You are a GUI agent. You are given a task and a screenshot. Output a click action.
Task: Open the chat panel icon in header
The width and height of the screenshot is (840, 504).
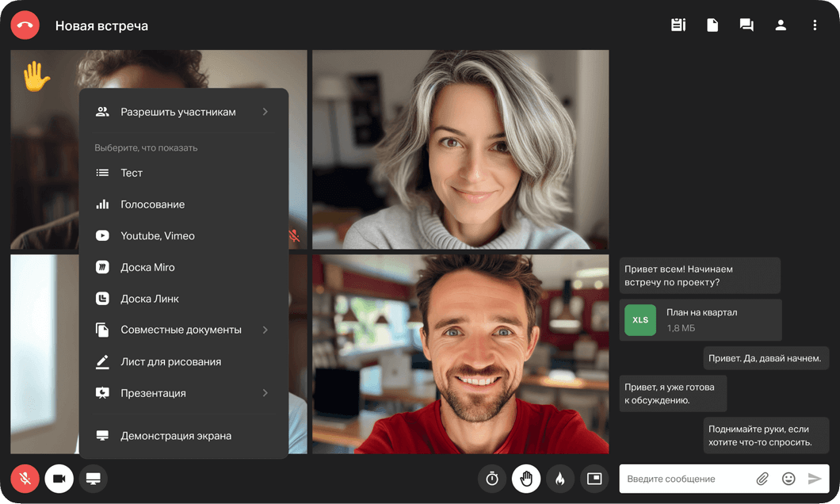pos(746,25)
